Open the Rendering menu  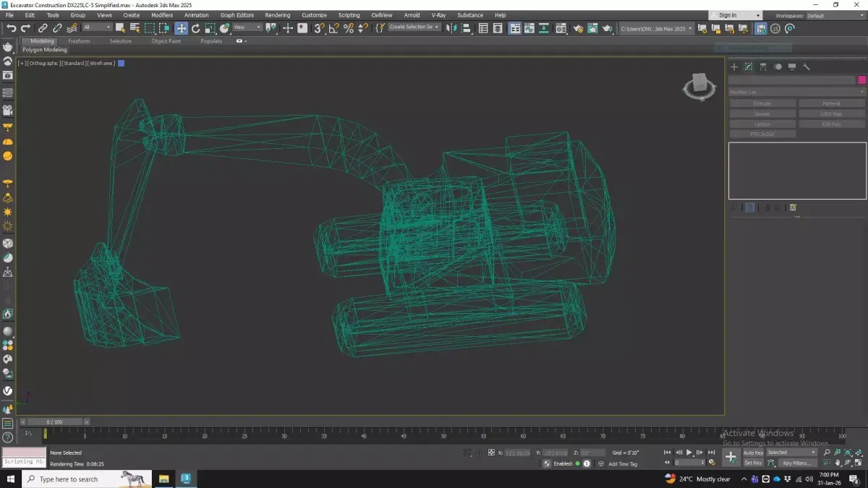pyautogui.click(x=277, y=15)
